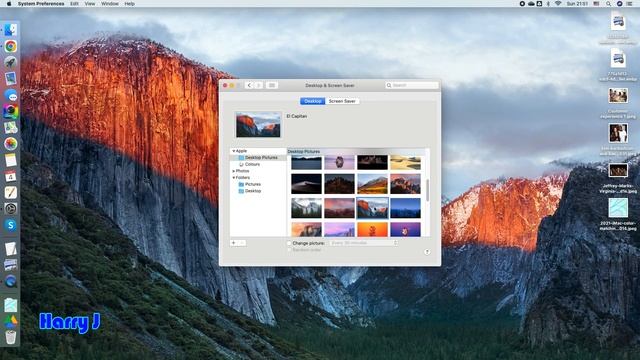Switch to the Screen Saver tab
This screenshot has height=360, width=640.
point(342,101)
